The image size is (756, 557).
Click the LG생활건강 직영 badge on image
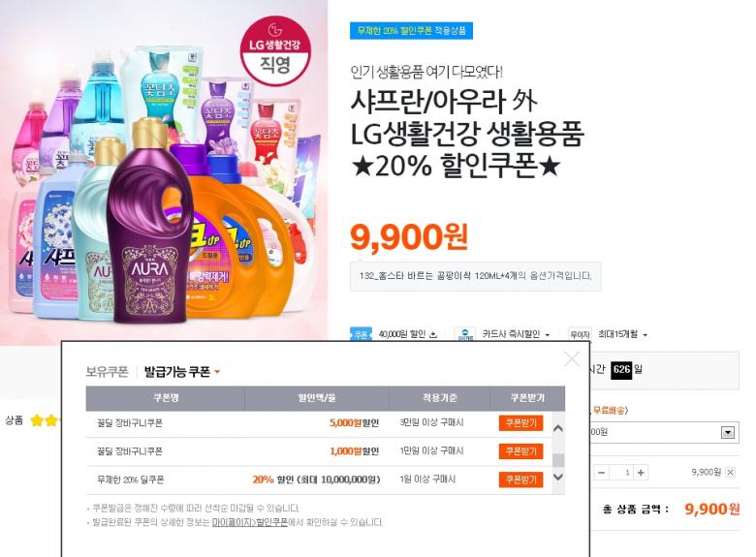[x=275, y=51]
